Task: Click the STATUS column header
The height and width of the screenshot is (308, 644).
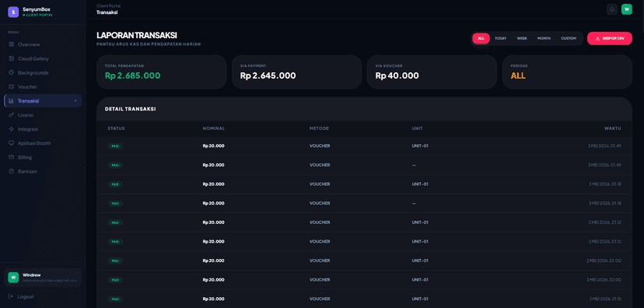Action: click(116, 128)
